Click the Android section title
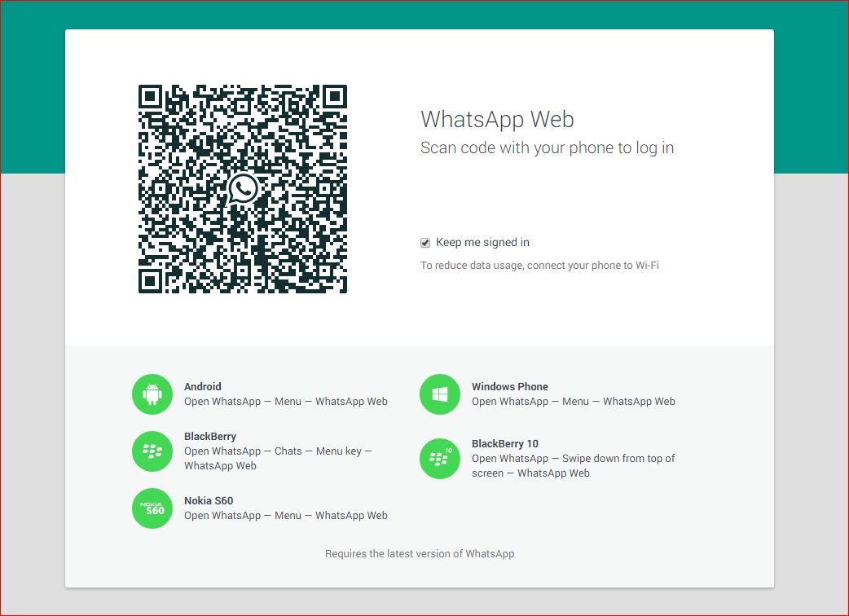849x616 pixels. [203, 386]
